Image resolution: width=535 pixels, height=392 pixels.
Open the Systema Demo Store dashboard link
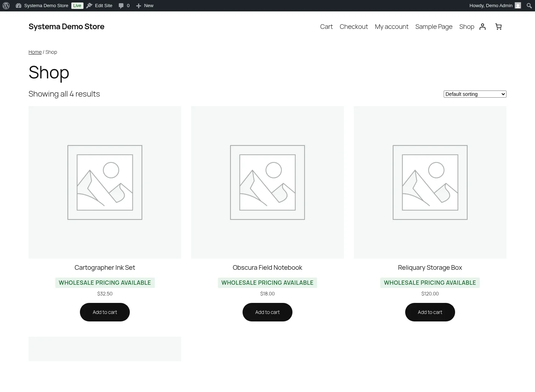tap(42, 6)
